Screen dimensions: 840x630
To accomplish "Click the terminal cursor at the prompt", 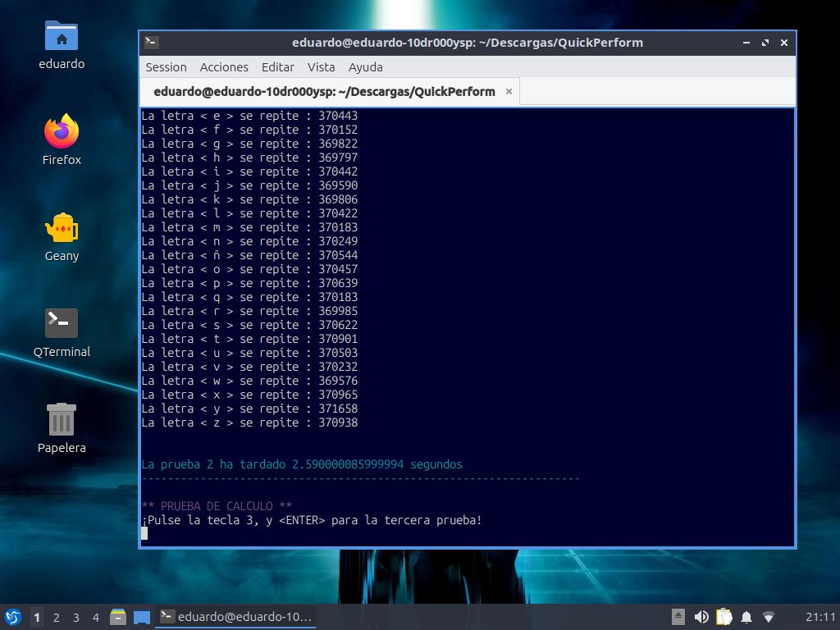I will click(x=144, y=533).
